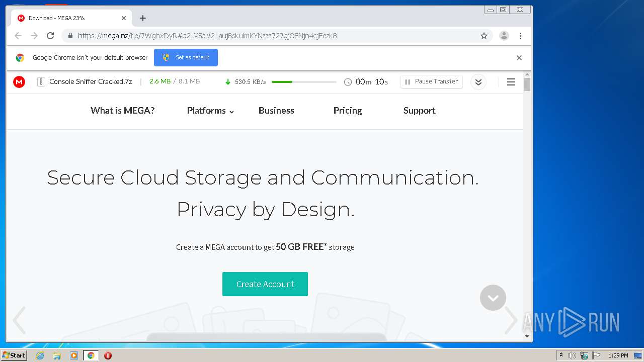Click the address bar URL
The width and height of the screenshot is (644, 362).
[x=207, y=36]
